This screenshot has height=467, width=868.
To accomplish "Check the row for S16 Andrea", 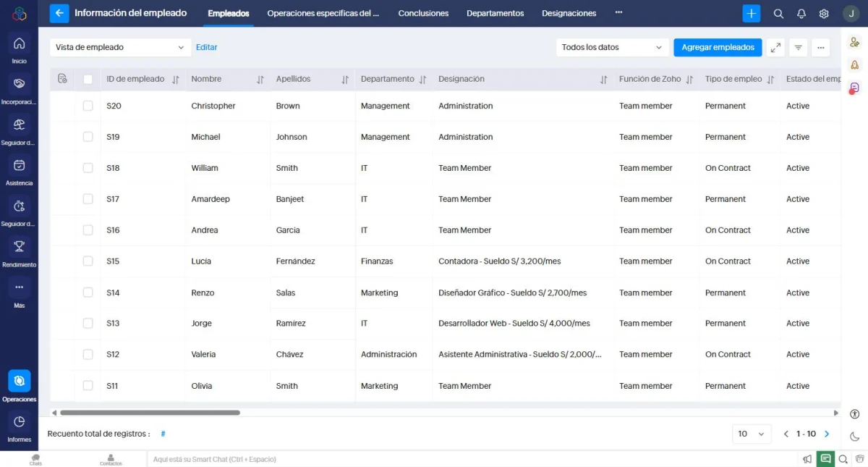I will (88, 230).
